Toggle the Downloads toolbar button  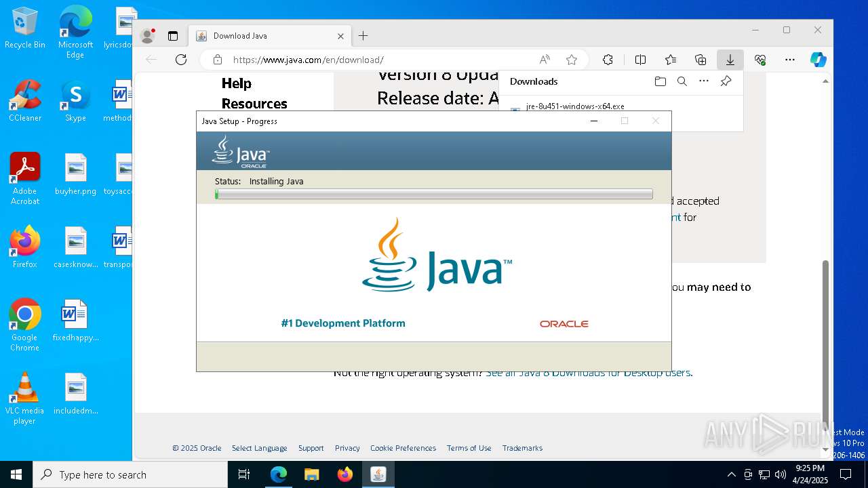730,60
